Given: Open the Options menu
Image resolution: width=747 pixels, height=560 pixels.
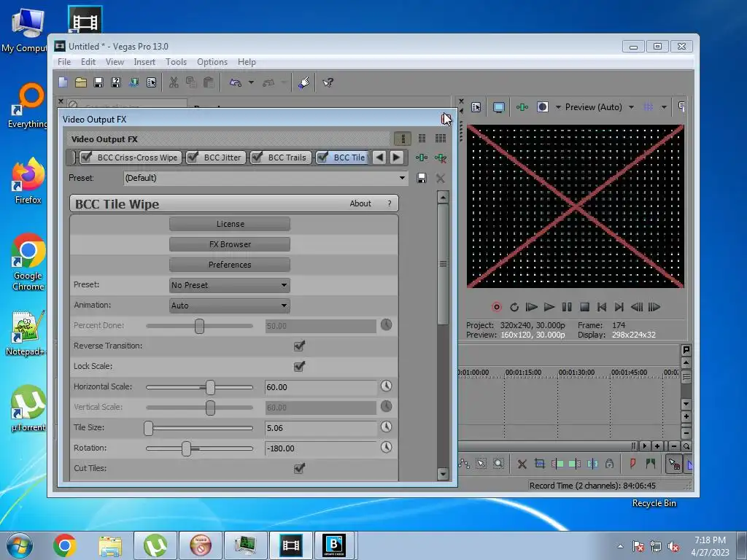Looking at the screenshot, I should coord(212,62).
